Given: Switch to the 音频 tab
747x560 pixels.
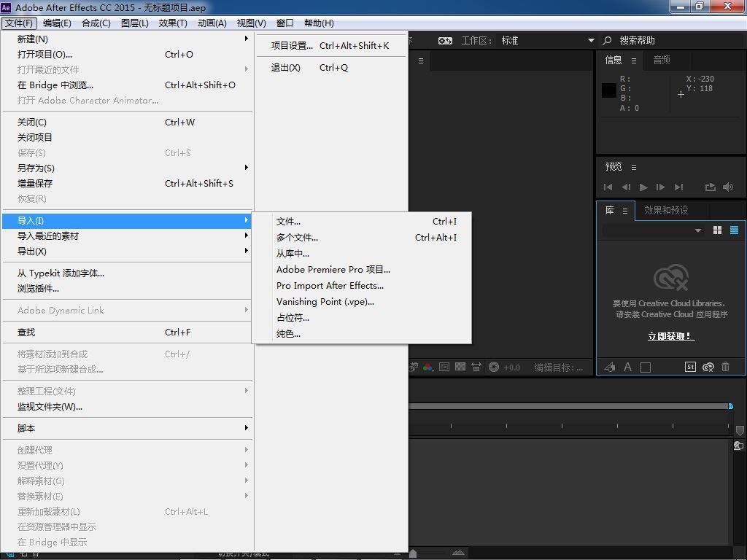Looking at the screenshot, I should (x=662, y=60).
